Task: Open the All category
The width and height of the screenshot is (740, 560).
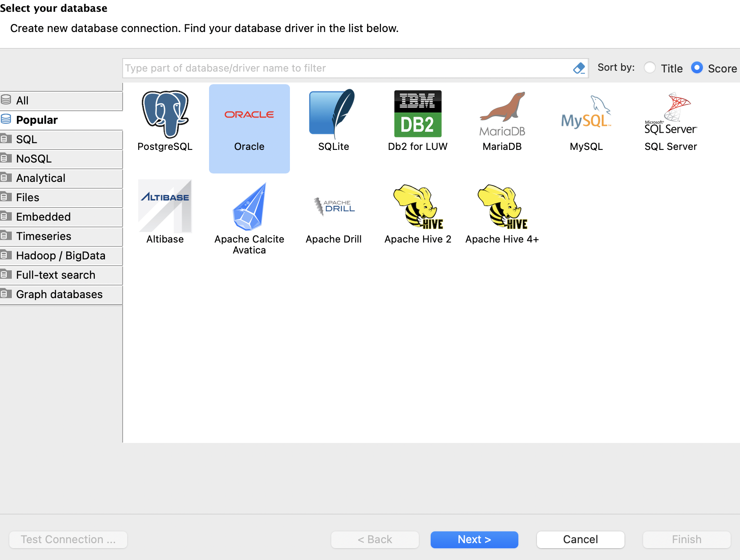Action: 61,101
